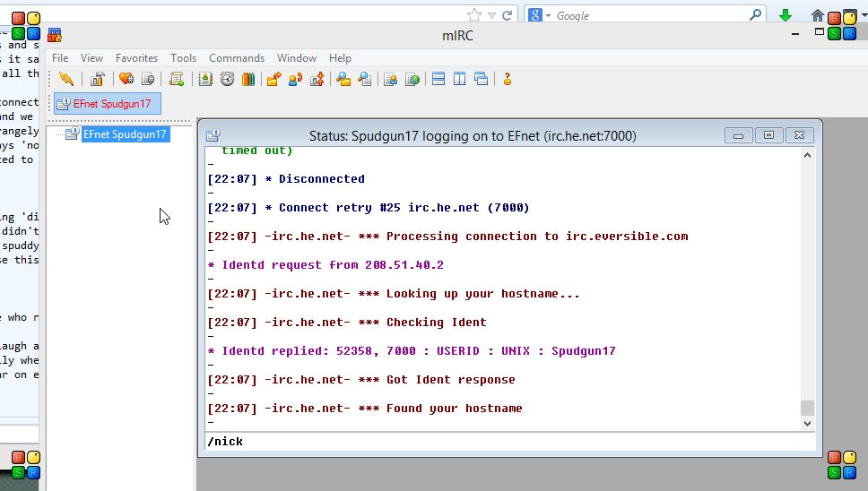The image size is (868, 491).
Task: Minimize the Status window
Action: coord(739,135)
